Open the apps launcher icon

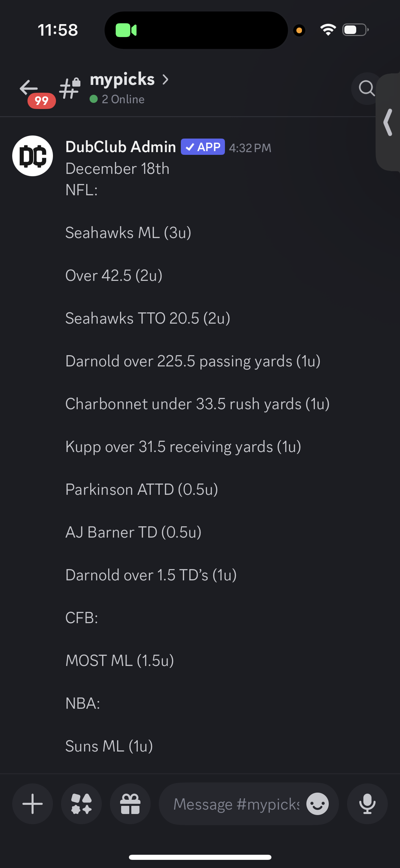[x=81, y=803]
